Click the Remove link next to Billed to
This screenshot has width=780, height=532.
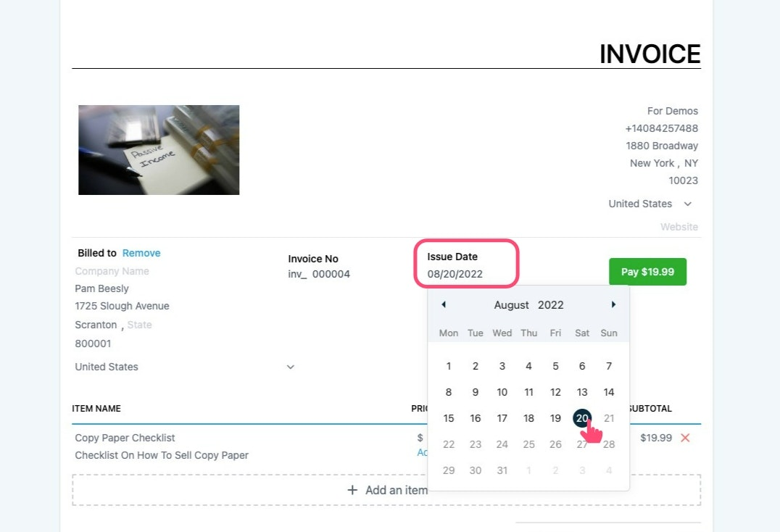[141, 253]
